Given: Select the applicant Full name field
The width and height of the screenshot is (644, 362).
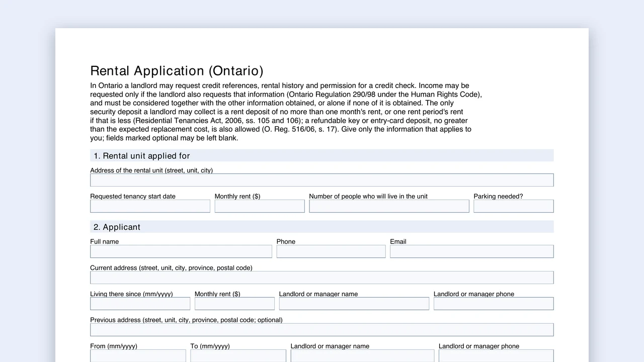Looking at the screenshot, I should point(181,251).
